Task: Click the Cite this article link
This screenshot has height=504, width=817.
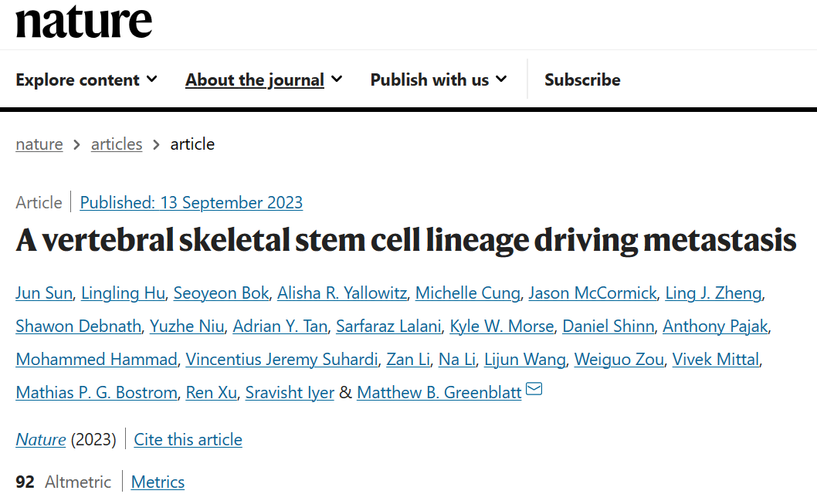Action: click(x=188, y=440)
